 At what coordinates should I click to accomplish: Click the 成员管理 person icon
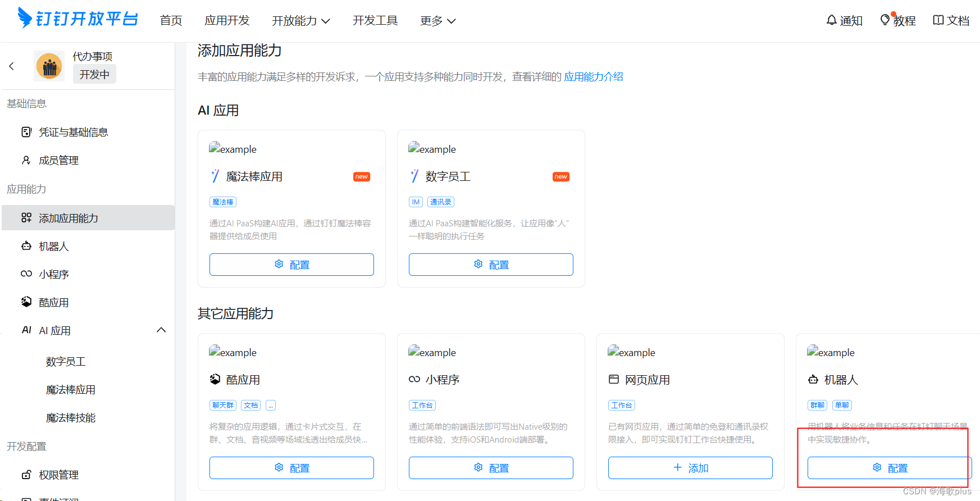tap(26, 160)
